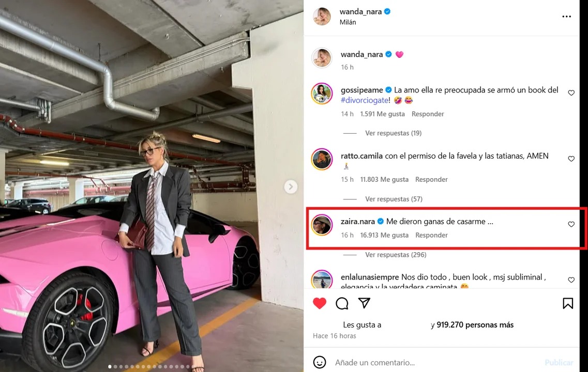This screenshot has width=588, height=372.
Task: Click the Milán location link
Action: point(348,22)
